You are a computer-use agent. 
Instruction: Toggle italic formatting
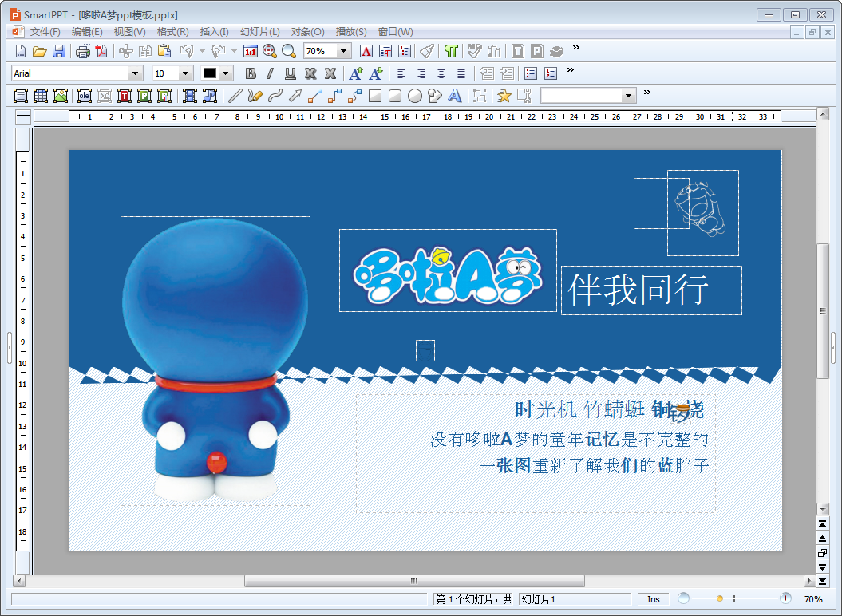270,73
